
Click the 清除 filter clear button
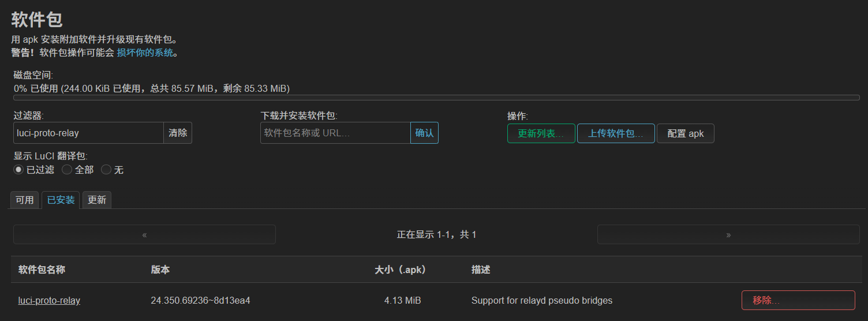pyautogui.click(x=178, y=133)
